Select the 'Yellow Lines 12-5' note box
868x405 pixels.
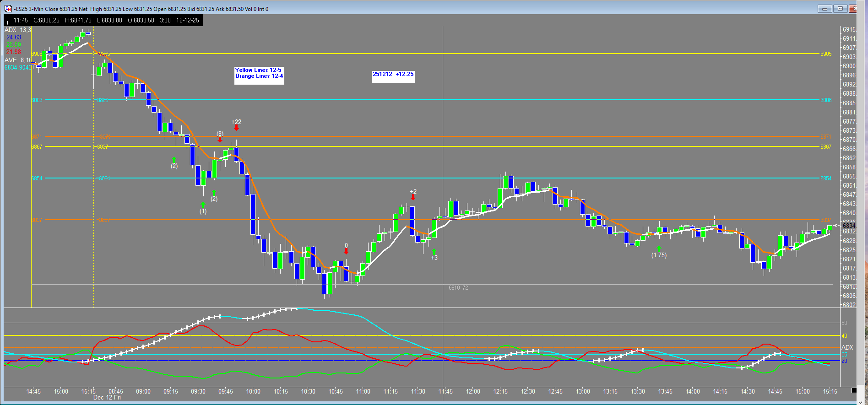click(259, 73)
